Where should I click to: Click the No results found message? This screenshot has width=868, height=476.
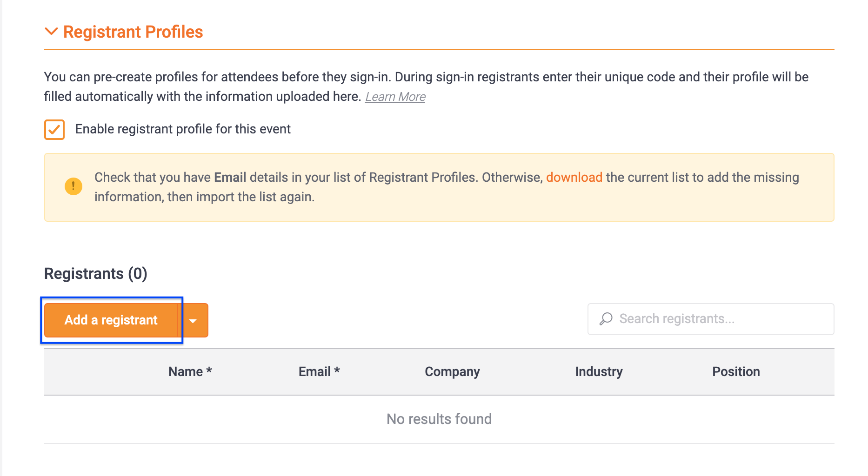[439, 419]
